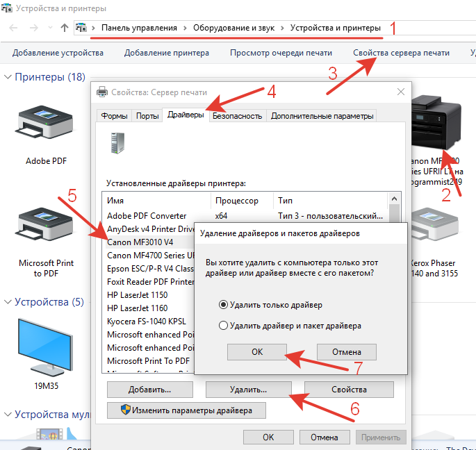Switch to the Драйверы tab
Screen dimensions: 476x450
pyautogui.click(x=186, y=115)
